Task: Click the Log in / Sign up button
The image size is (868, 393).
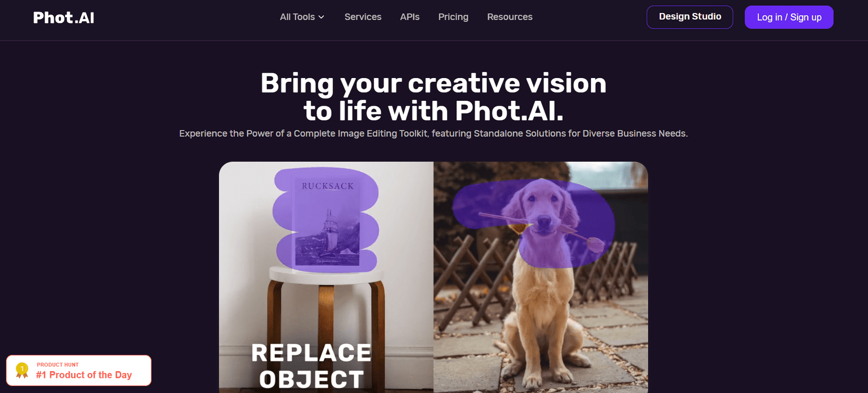Action: click(x=789, y=17)
